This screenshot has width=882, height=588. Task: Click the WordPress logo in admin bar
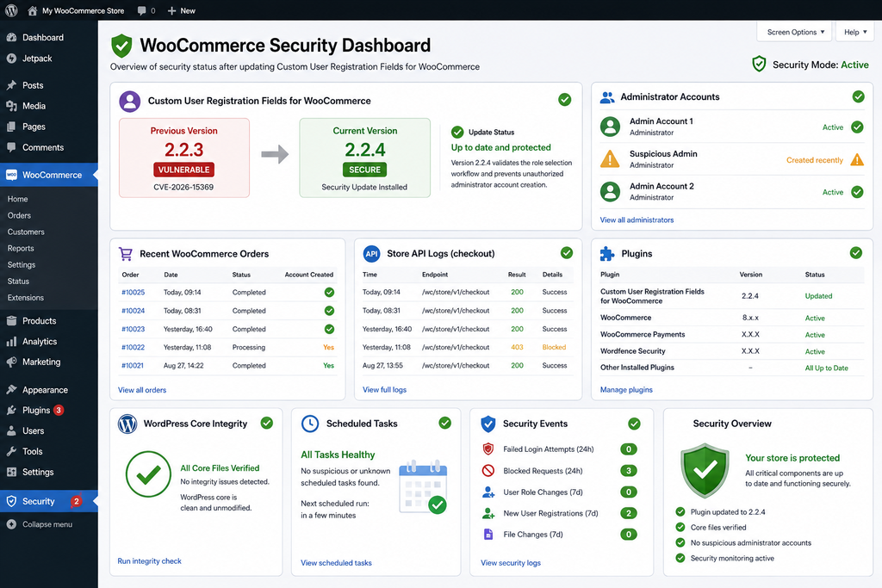point(11,10)
